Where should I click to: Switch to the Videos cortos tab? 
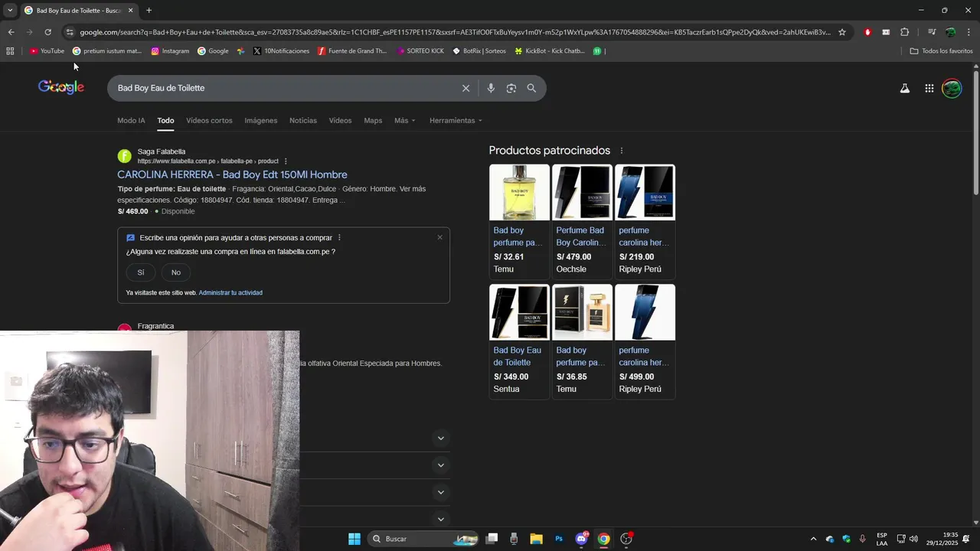209,121
